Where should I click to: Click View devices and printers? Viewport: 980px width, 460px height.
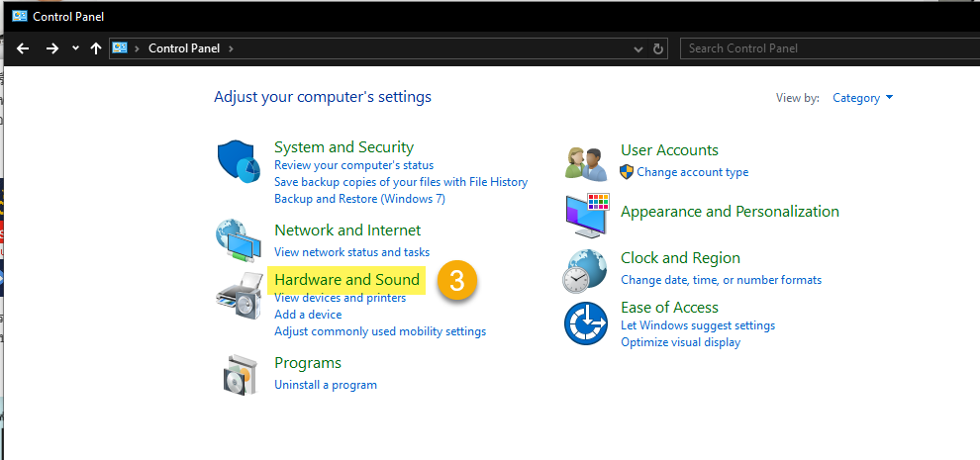coord(340,298)
